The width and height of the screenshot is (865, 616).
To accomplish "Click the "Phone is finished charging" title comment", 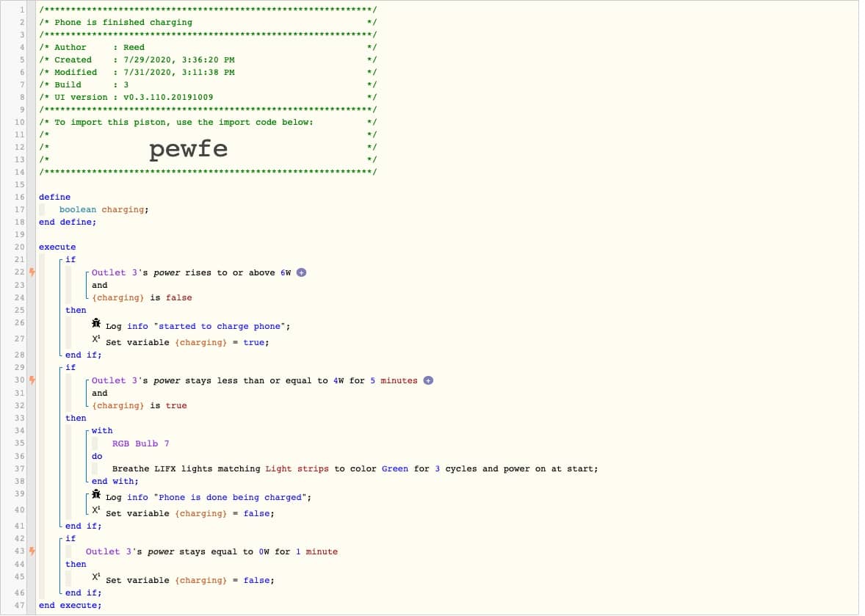I will click(123, 22).
